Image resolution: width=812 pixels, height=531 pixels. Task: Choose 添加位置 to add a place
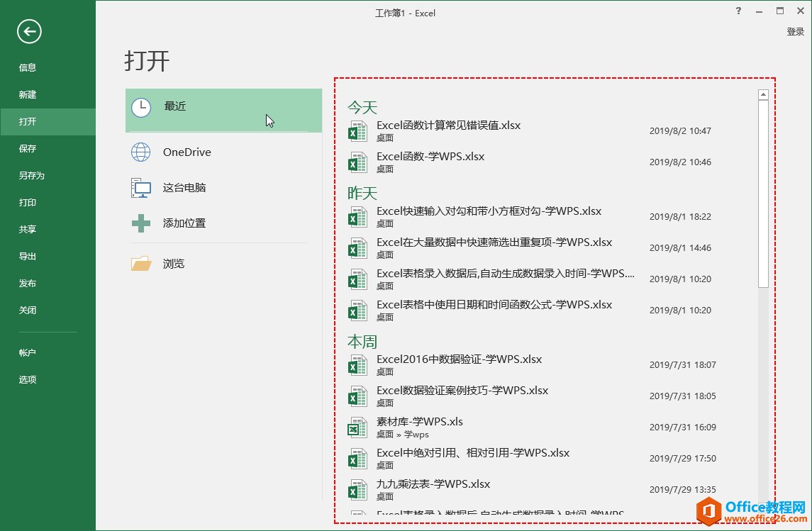point(223,223)
